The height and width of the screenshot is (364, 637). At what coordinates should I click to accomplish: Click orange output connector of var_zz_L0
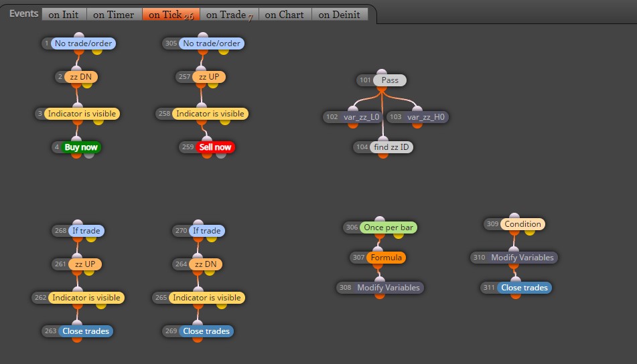[353, 125]
